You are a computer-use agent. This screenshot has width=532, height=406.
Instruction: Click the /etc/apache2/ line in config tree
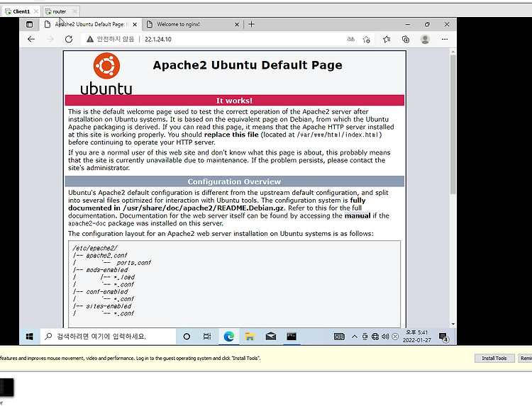95,248
